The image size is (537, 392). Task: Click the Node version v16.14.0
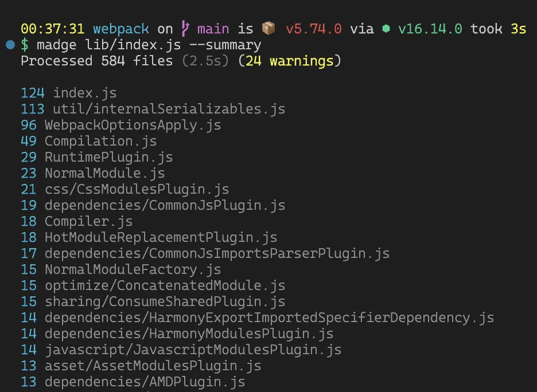point(430,29)
